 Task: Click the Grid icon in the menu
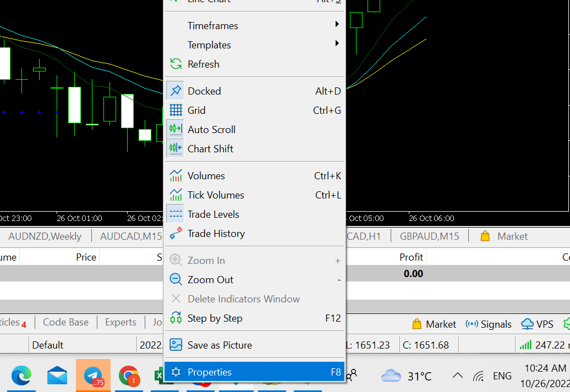tap(175, 110)
